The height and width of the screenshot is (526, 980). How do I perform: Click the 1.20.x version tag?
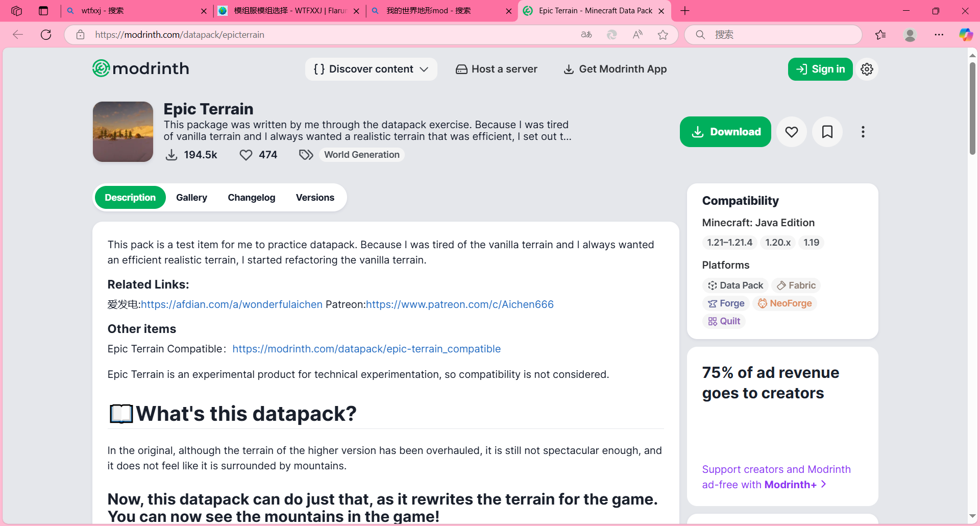(x=778, y=243)
